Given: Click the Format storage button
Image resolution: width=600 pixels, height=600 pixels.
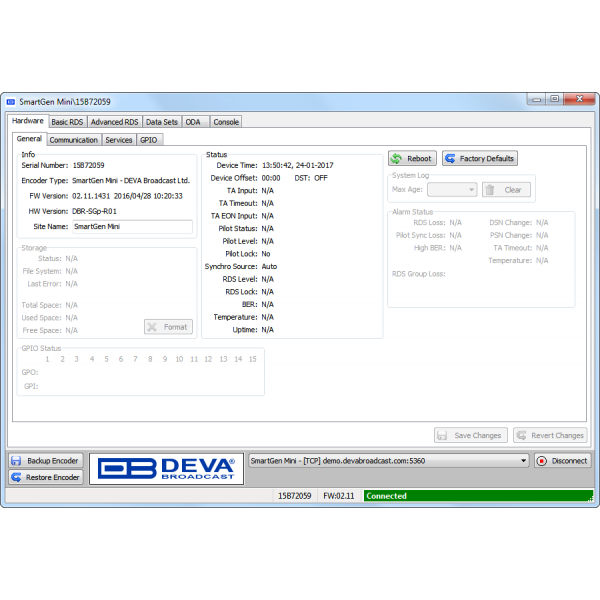Looking at the screenshot, I should (x=168, y=327).
